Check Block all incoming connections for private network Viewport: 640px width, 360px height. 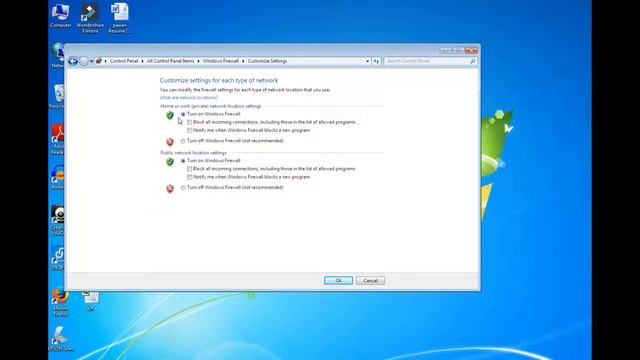(189, 122)
